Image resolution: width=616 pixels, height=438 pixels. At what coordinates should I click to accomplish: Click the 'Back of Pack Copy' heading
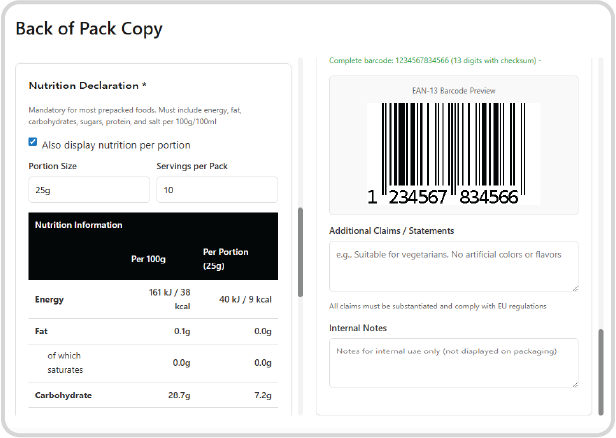tap(89, 28)
